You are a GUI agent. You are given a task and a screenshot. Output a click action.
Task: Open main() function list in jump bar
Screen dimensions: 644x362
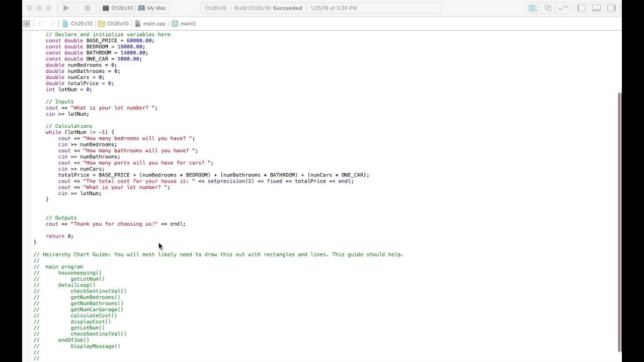[x=184, y=24]
